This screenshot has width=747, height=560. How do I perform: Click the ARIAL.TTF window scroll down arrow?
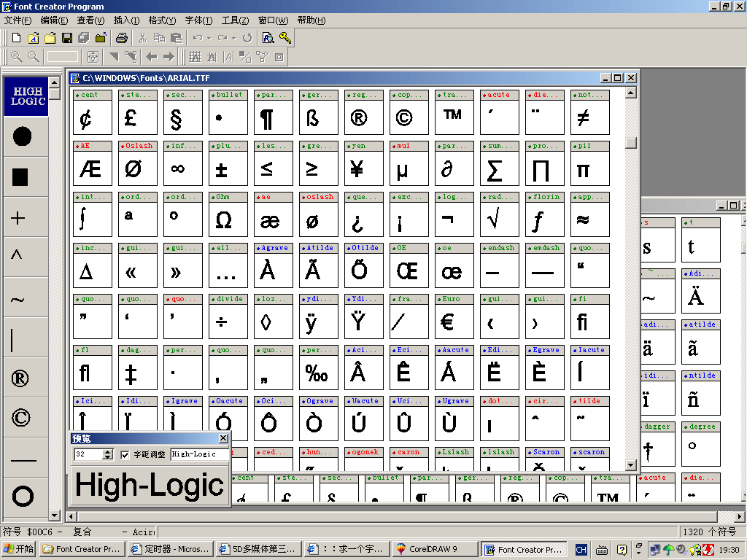pyautogui.click(x=631, y=465)
